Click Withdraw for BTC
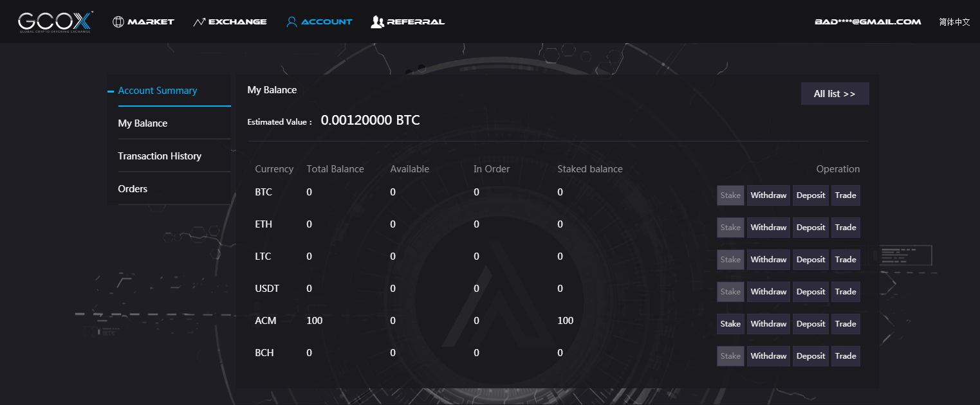The width and height of the screenshot is (980, 405). coord(768,195)
